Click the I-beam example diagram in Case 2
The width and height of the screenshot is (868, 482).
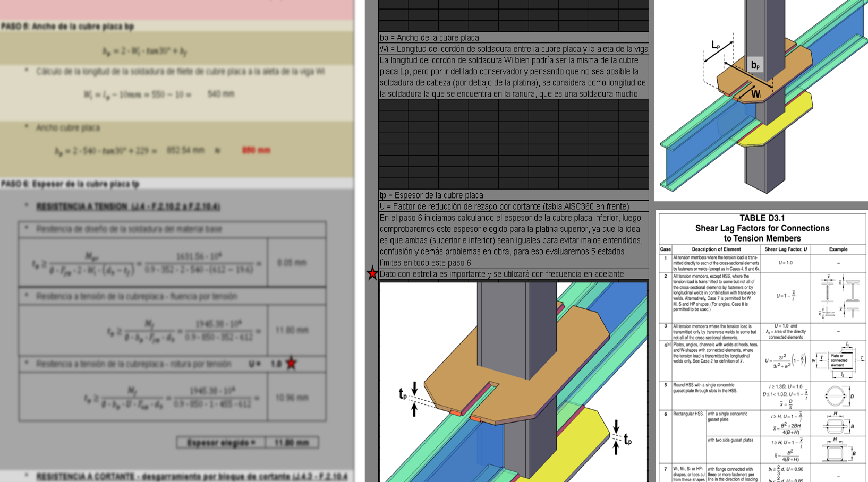[839, 297]
